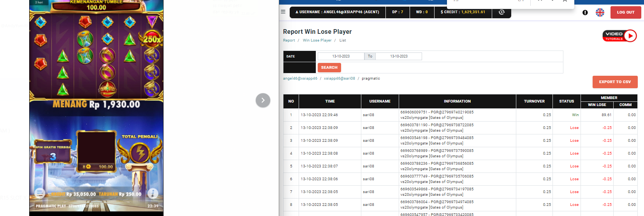Click the 89.61 win lose value

click(x=606, y=115)
